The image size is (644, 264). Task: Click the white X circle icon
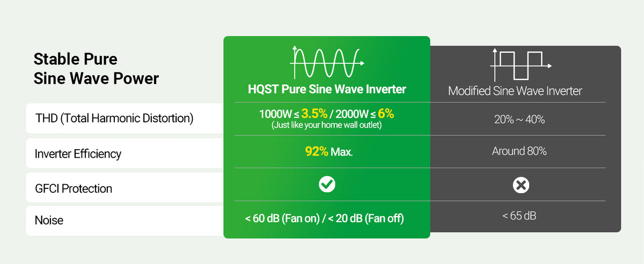tap(521, 185)
